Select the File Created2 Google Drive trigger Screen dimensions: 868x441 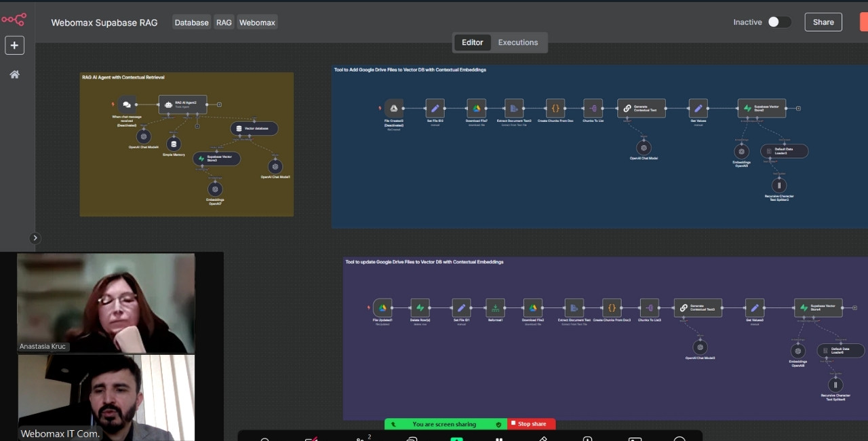click(394, 108)
